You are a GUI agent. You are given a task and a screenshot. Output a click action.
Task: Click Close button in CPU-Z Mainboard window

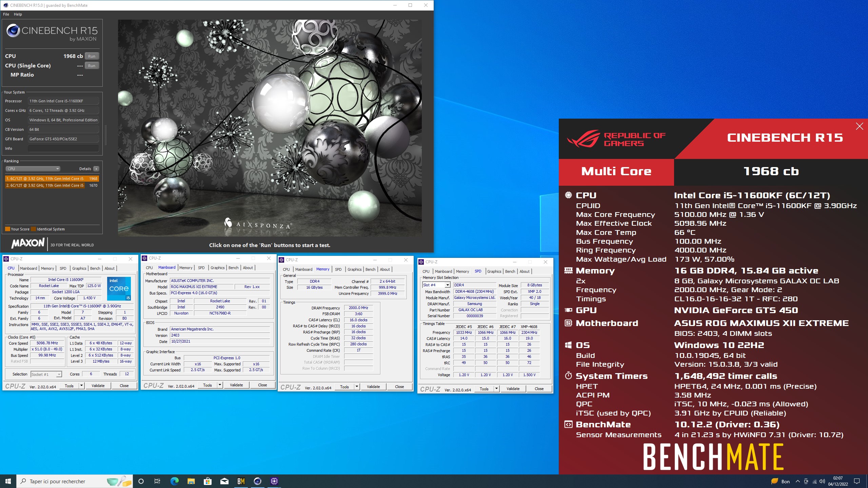(262, 385)
